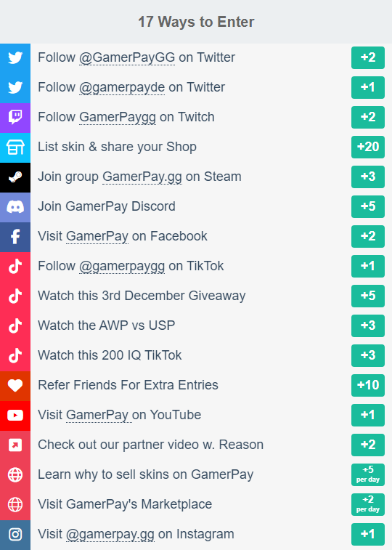Expand Watch the AWP vs USP entry
This screenshot has height=550, width=392.
(196, 325)
